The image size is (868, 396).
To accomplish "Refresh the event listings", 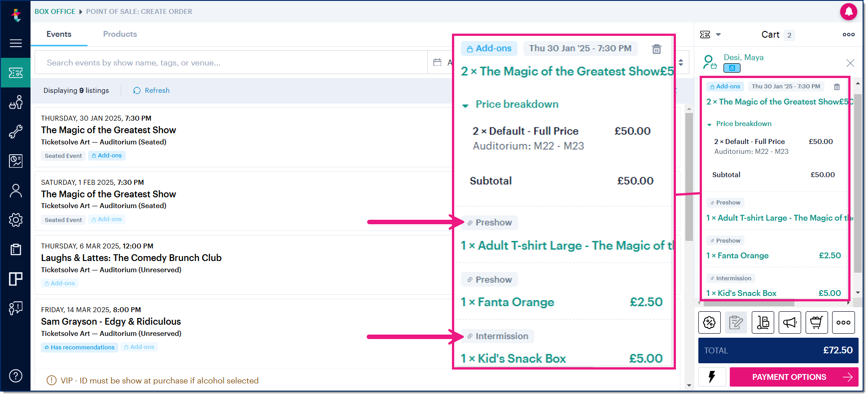I will [151, 91].
